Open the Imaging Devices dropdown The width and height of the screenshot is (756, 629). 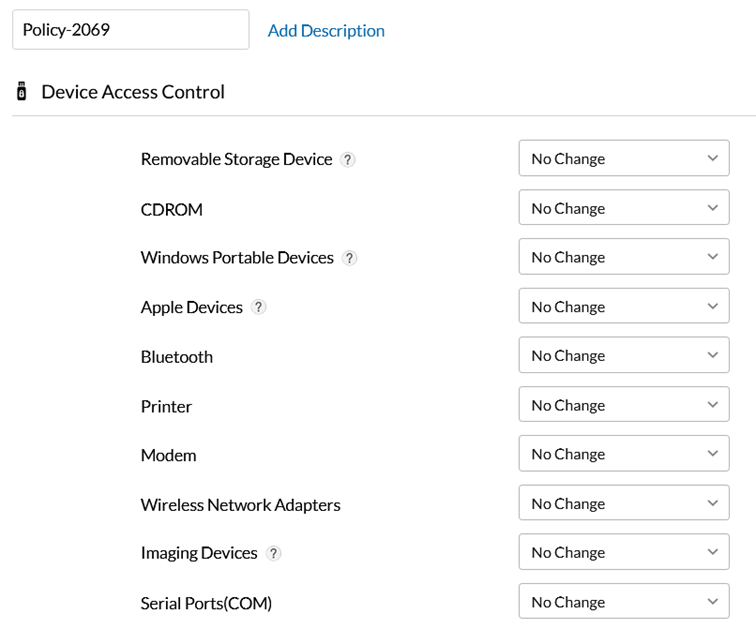[x=623, y=552]
